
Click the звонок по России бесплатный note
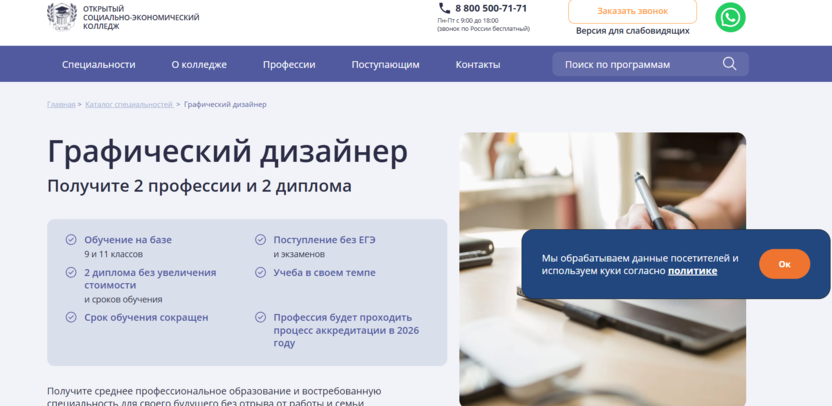point(483,29)
